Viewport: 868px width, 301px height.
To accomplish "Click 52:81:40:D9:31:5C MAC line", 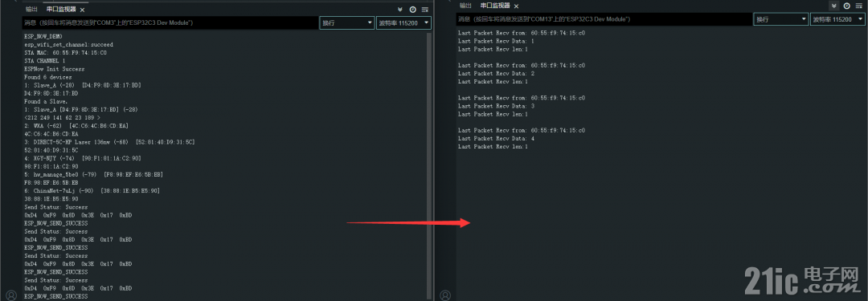I will click(x=51, y=151).
